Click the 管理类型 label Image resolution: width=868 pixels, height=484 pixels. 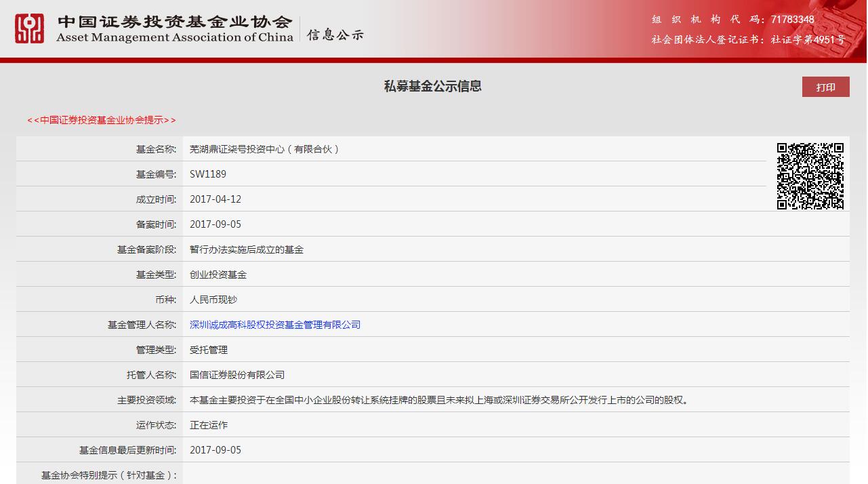[x=156, y=350]
